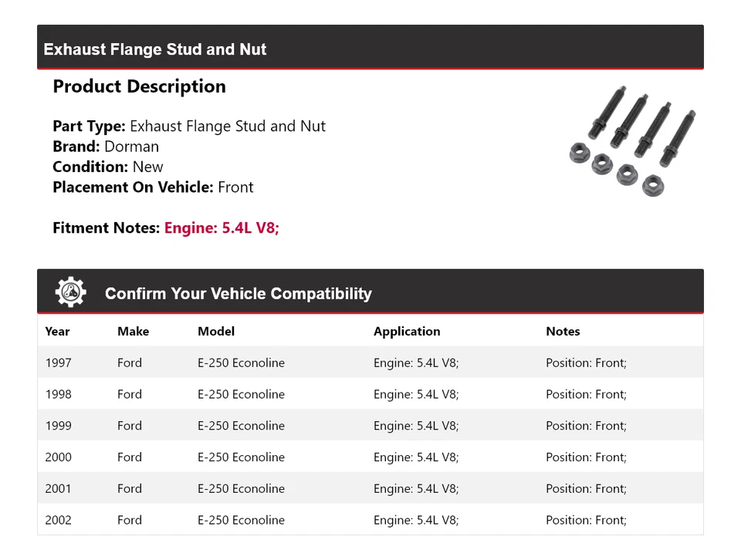The height and width of the screenshot is (560, 741).
Task: Click the red Engine: 5.4L V8 fitment note
Action: [222, 228]
